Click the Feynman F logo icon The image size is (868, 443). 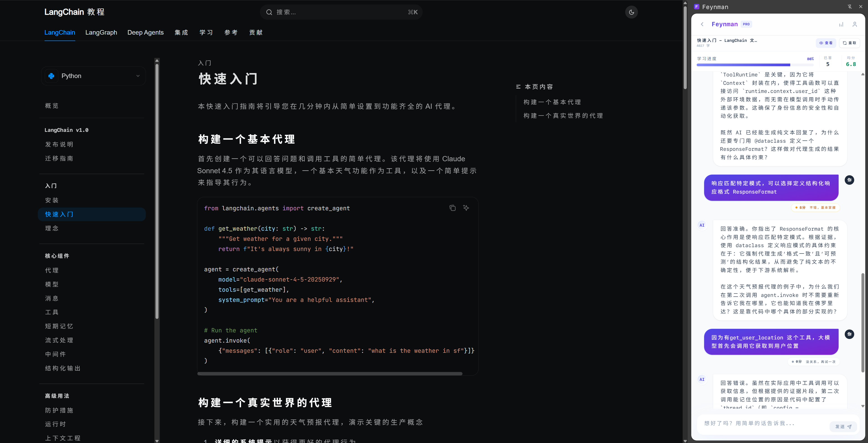(x=697, y=6)
